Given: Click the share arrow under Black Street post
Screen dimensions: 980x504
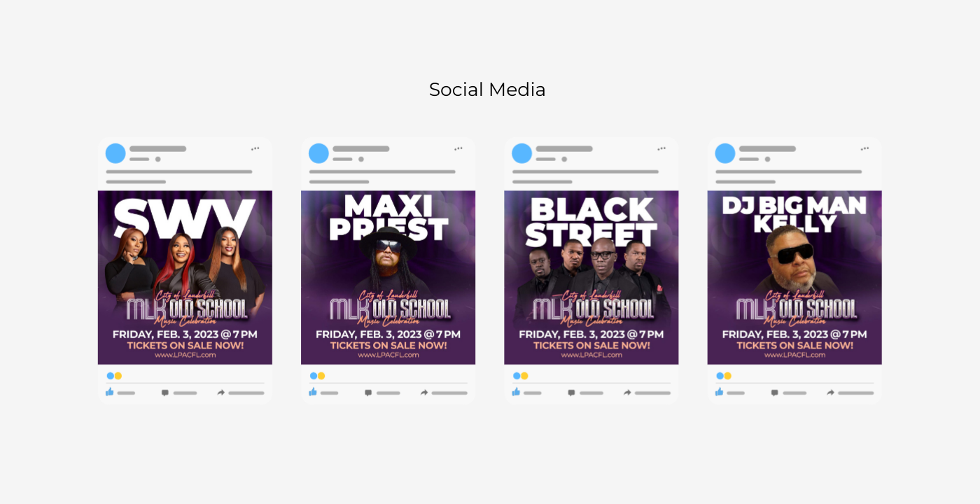Looking at the screenshot, I should (627, 393).
